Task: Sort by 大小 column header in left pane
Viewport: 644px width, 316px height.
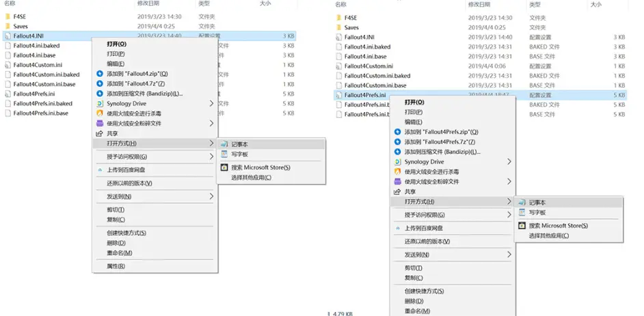Action: pyautogui.click(x=265, y=3)
